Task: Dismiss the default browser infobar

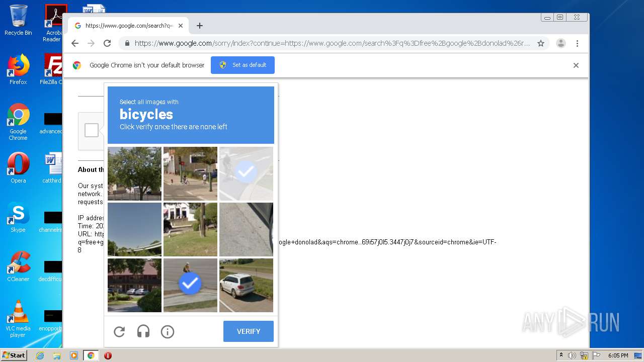Action: 576,65
